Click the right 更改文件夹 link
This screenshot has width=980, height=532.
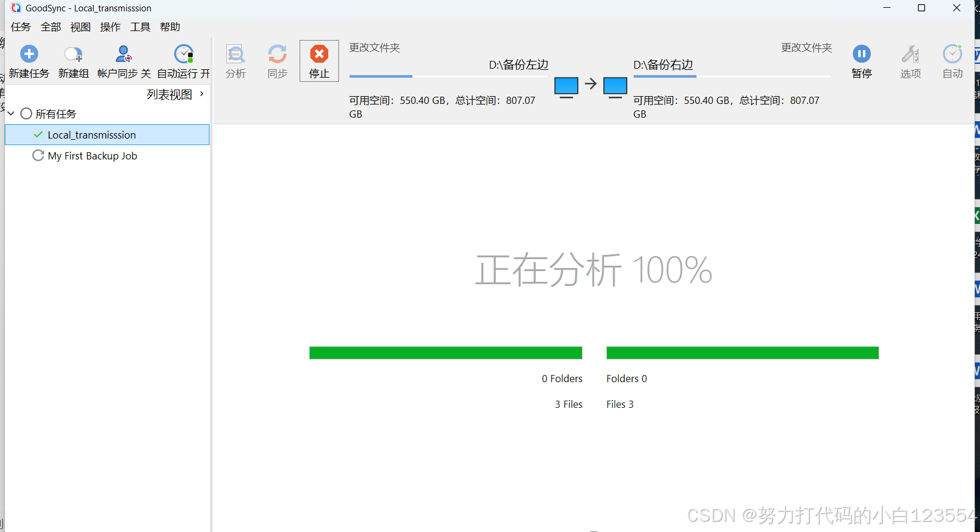[x=807, y=48]
